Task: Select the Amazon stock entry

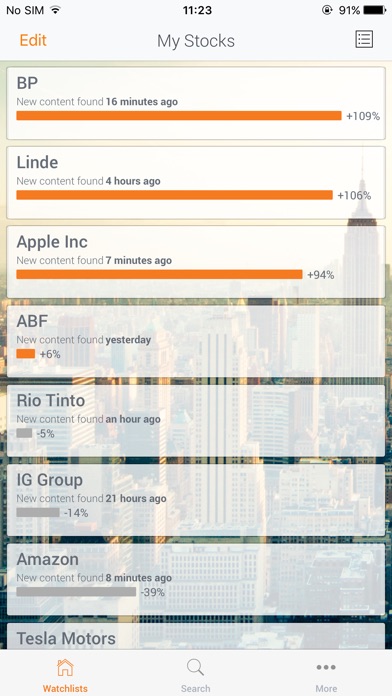Action: pos(196,579)
